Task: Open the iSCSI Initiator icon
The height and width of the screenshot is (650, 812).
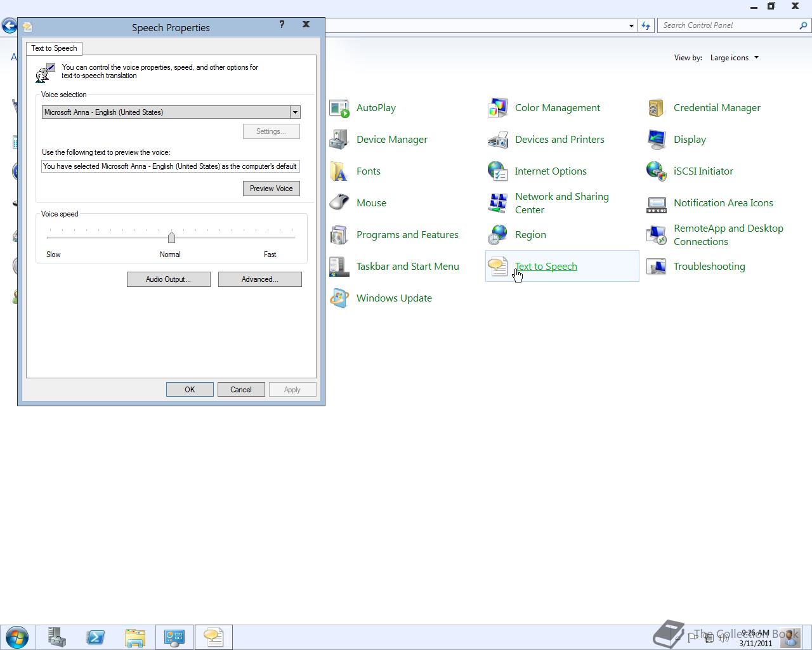Action: click(x=657, y=171)
